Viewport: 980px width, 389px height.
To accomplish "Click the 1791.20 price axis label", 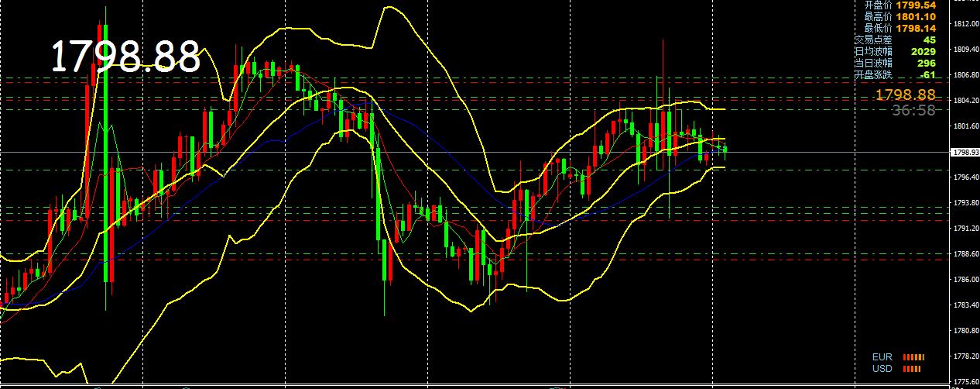I will coord(968,229).
